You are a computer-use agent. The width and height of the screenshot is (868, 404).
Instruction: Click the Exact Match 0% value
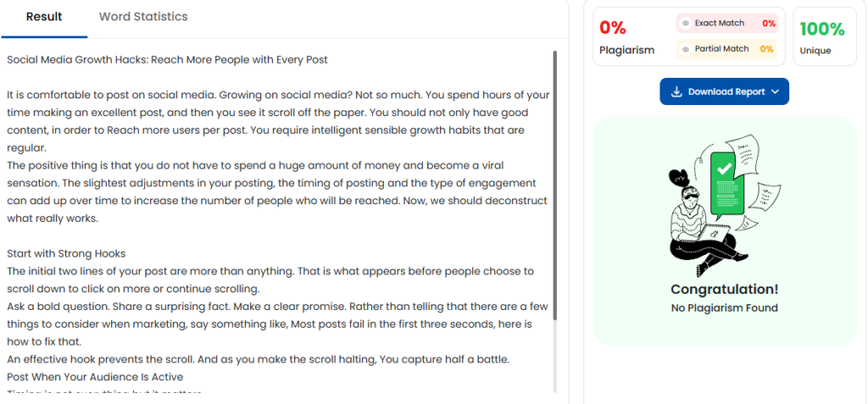pyautogui.click(x=769, y=24)
